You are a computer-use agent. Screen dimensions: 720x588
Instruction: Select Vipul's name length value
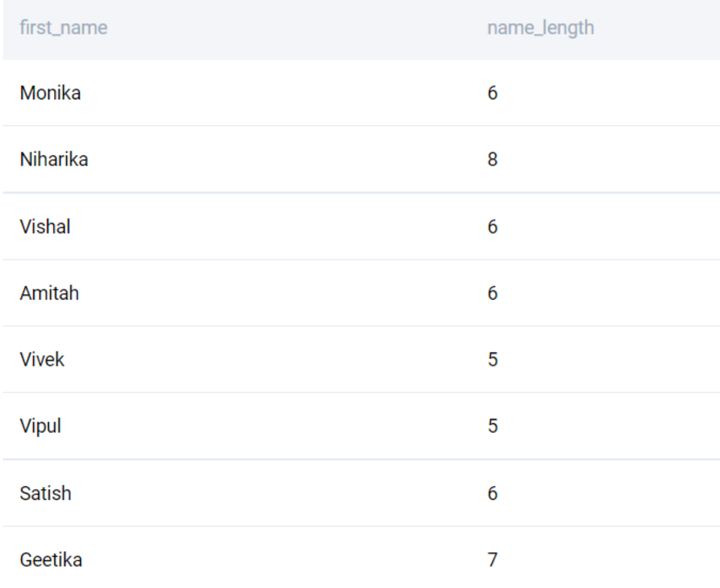[492, 426]
